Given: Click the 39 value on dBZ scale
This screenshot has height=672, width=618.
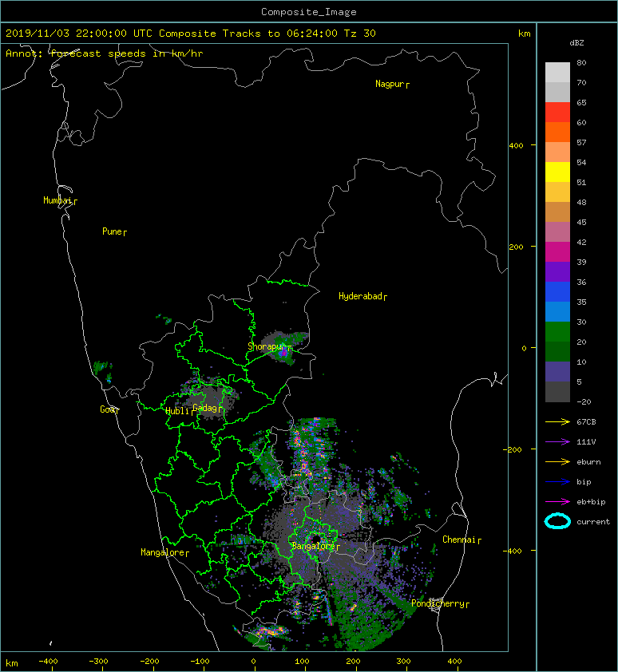Looking at the screenshot, I should click(x=581, y=262).
